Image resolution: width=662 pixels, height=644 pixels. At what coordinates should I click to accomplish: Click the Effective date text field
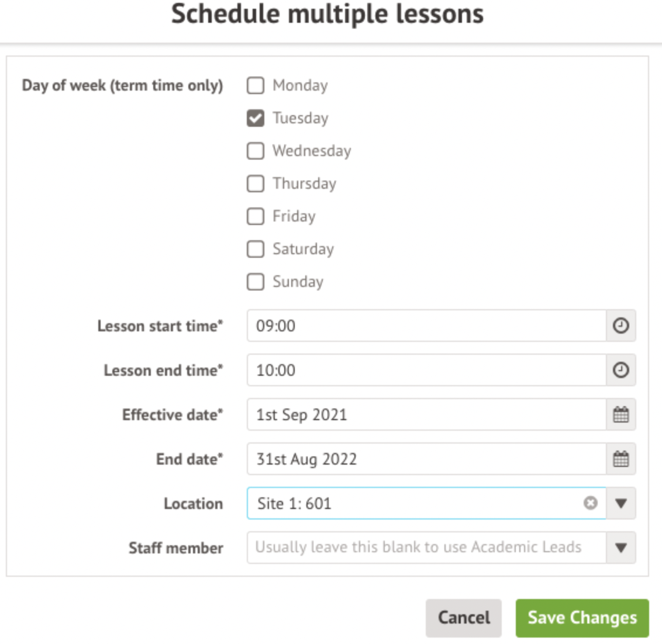(x=426, y=415)
